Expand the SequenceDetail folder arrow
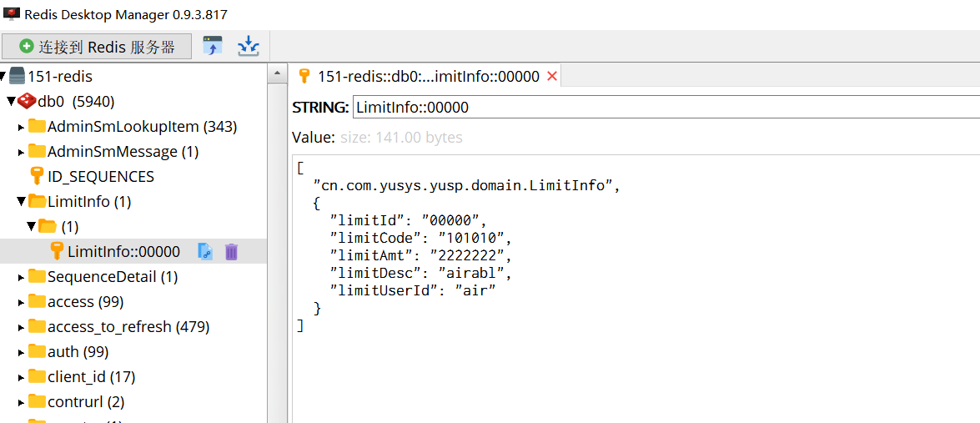The image size is (980, 423). coord(22,277)
